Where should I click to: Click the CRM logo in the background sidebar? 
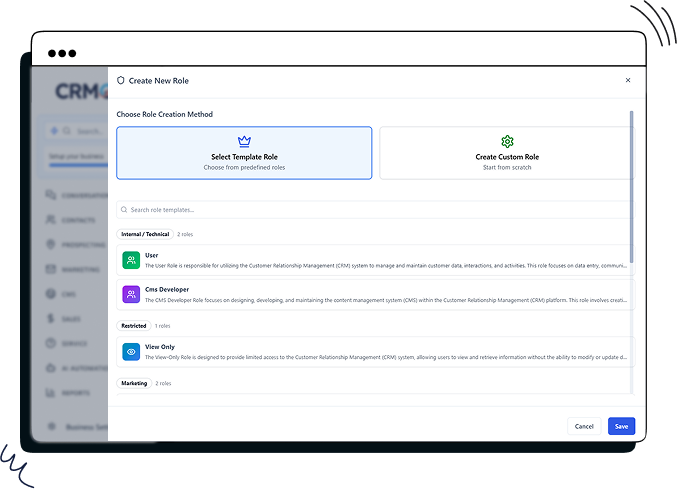[81, 91]
